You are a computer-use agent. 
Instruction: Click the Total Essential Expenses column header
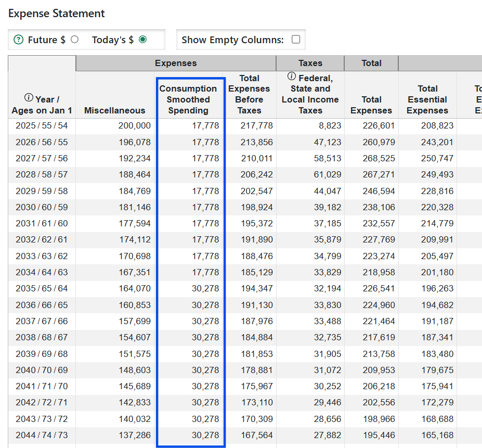tap(427, 99)
